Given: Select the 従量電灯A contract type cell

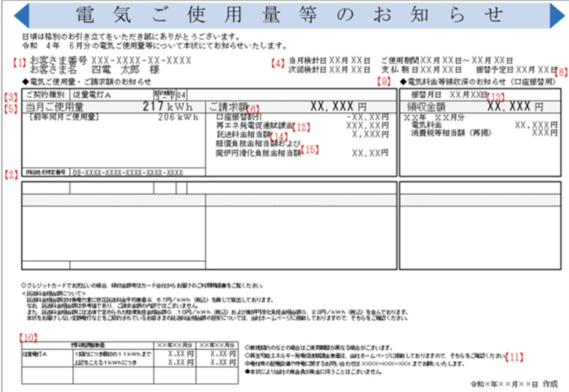Looking at the screenshot, I should click(92, 95).
